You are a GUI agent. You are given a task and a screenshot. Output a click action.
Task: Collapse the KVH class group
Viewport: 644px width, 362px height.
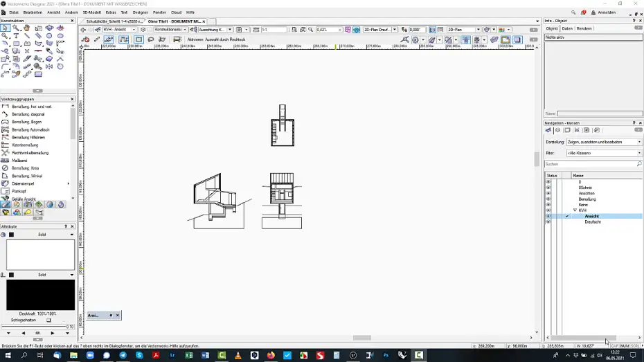pos(575,210)
